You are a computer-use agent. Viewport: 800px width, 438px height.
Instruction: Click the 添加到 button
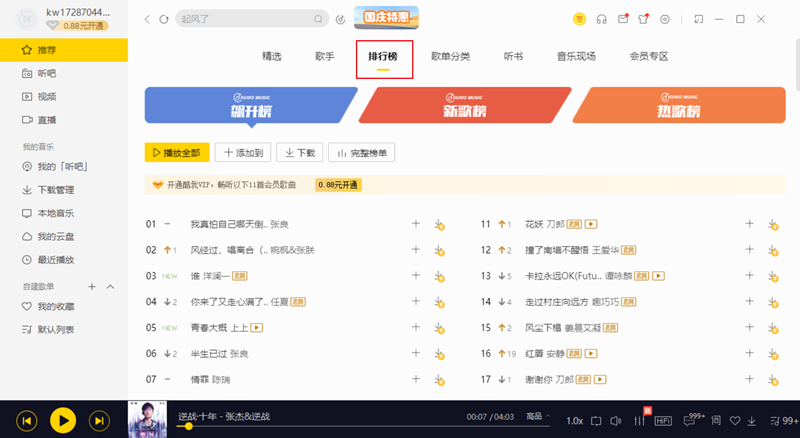click(x=243, y=153)
